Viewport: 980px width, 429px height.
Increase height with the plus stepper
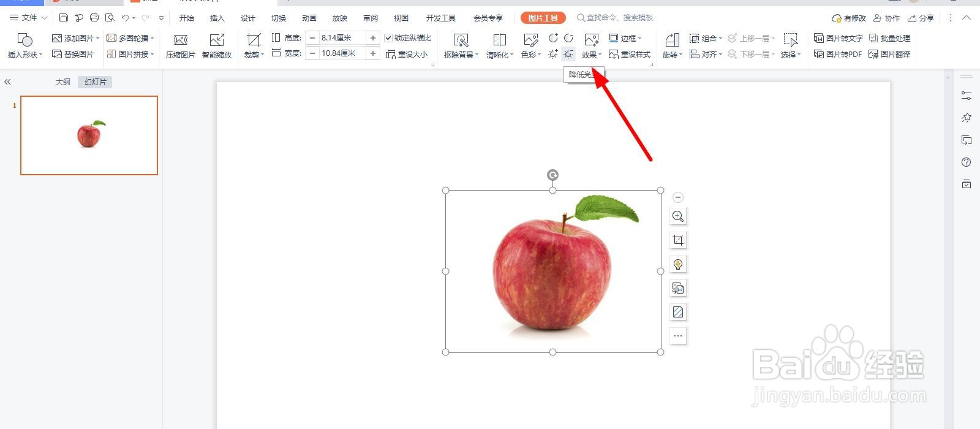(x=373, y=38)
